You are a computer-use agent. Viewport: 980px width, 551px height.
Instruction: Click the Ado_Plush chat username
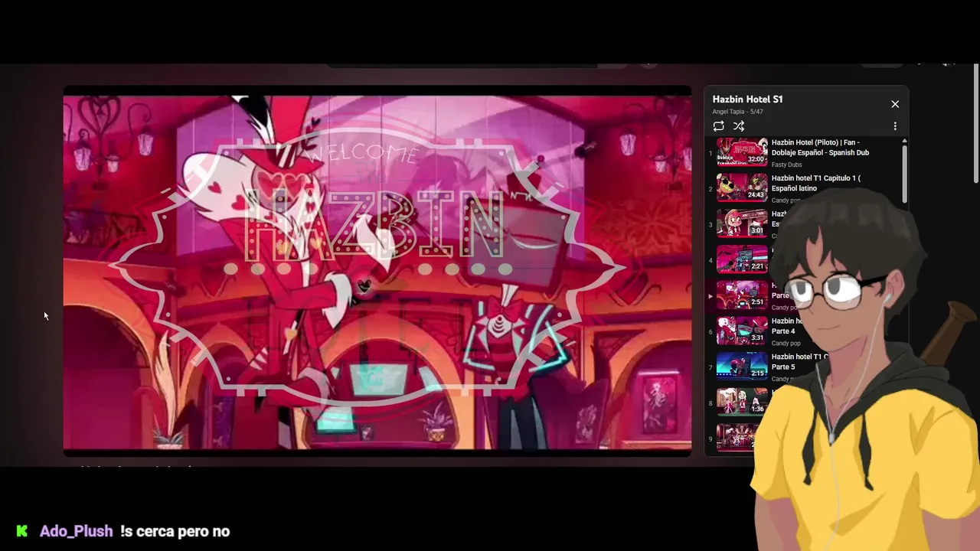click(x=76, y=531)
